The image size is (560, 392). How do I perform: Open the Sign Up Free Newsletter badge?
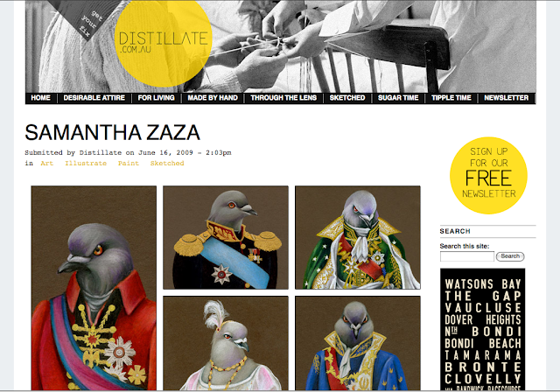click(x=488, y=175)
